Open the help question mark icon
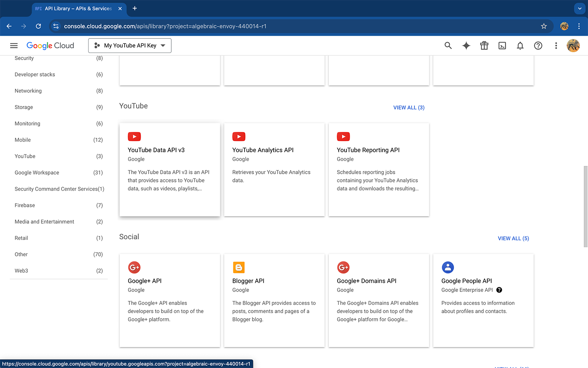The height and width of the screenshot is (368, 588). (x=538, y=46)
